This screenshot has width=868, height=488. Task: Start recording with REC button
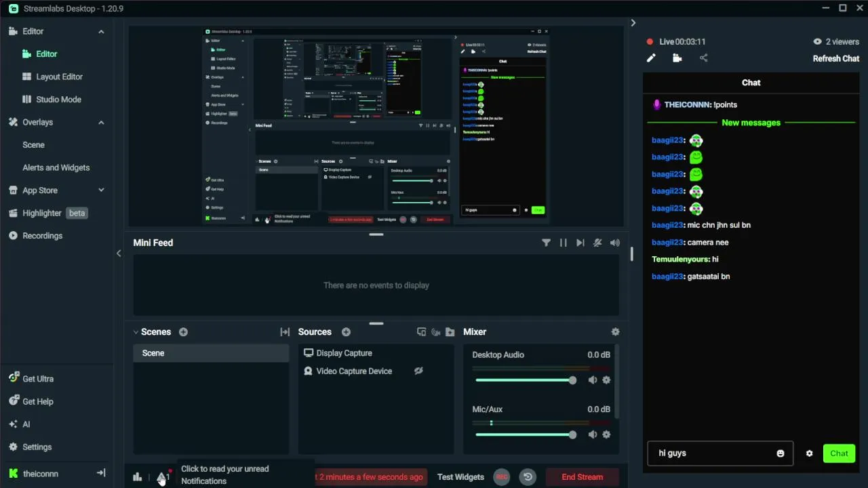point(502,477)
